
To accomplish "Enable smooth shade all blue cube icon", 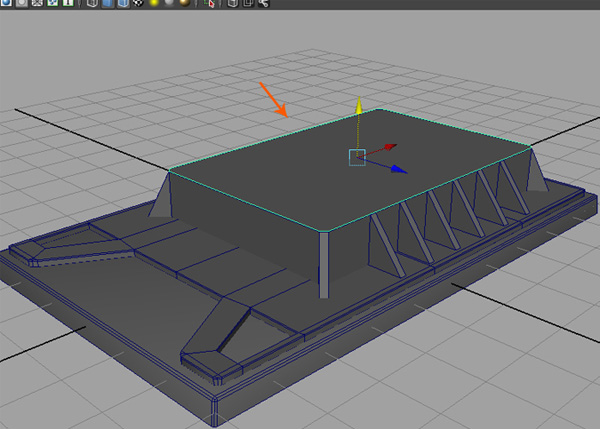I will [108, 3].
